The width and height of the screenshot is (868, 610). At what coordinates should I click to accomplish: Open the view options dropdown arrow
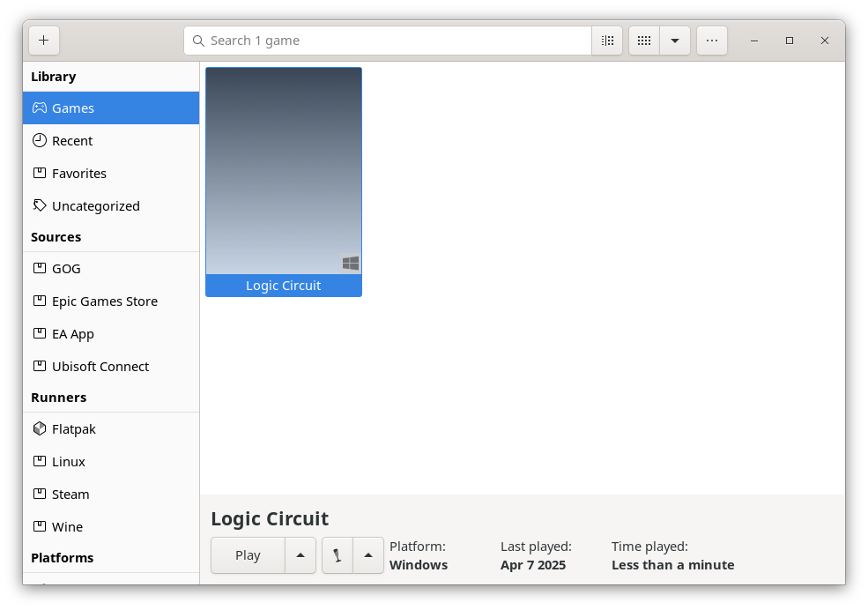(x=675, y=41)
